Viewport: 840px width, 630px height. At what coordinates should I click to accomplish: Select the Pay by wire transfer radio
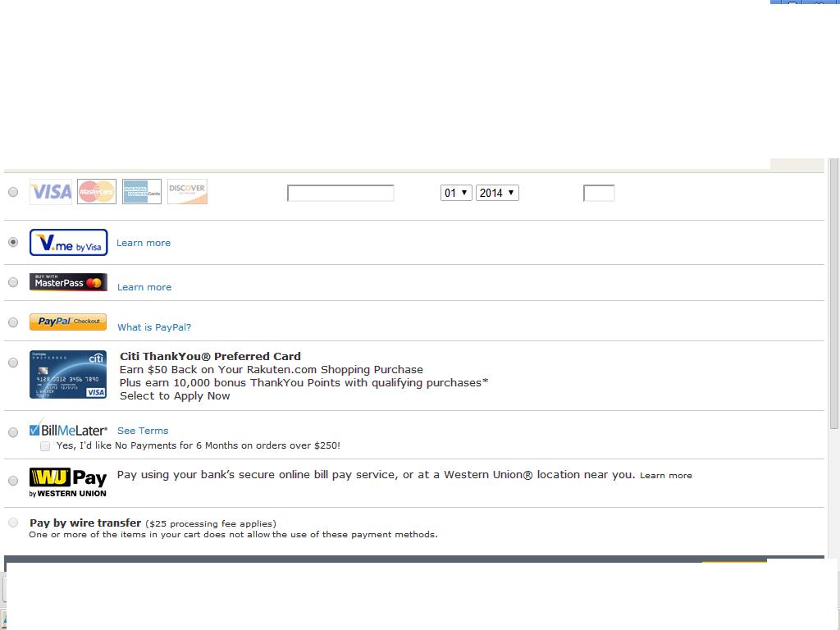point(13,523)
